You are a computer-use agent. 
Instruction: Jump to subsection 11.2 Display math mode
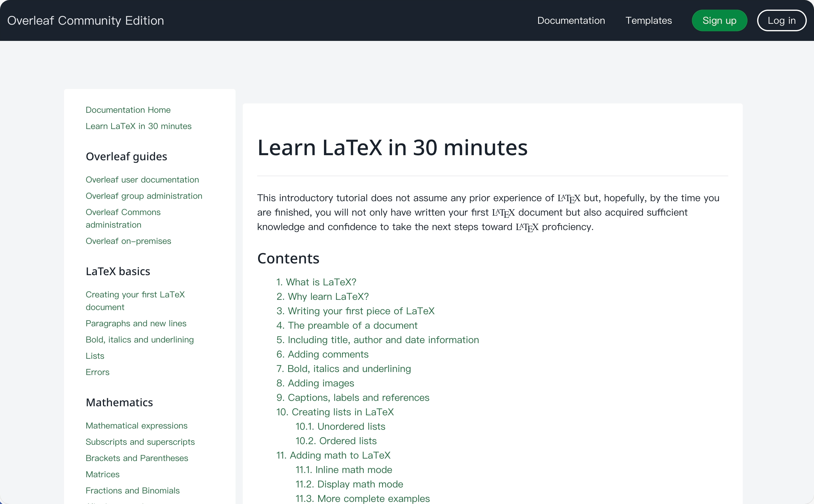pyautogui.click(x=349, y=484)
